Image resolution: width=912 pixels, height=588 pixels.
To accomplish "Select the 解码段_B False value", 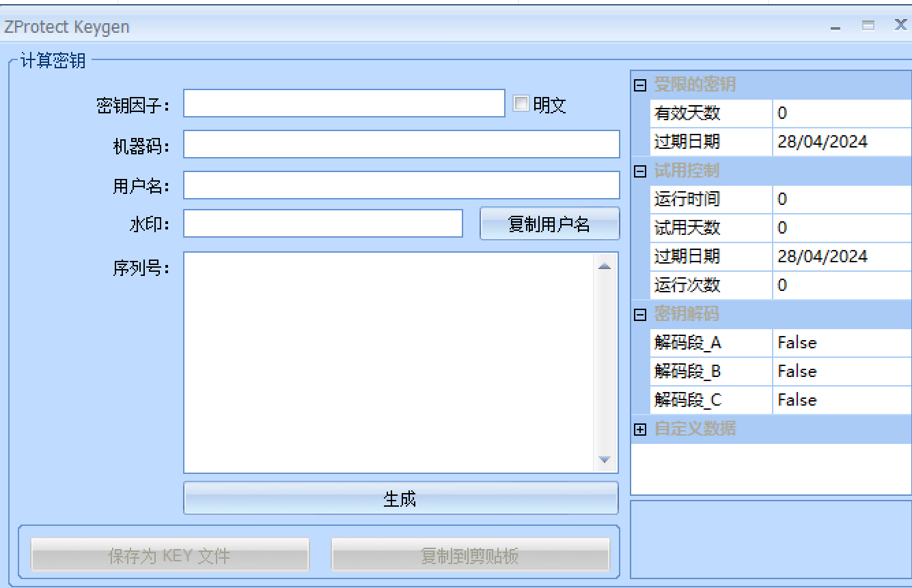I will tap(842, 372).
